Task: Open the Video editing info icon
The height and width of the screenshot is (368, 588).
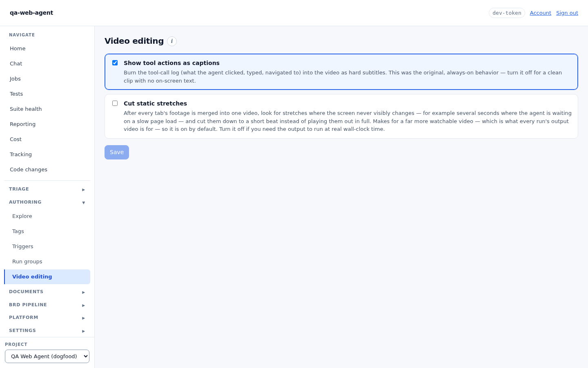Action: click(x=172, y=41)
